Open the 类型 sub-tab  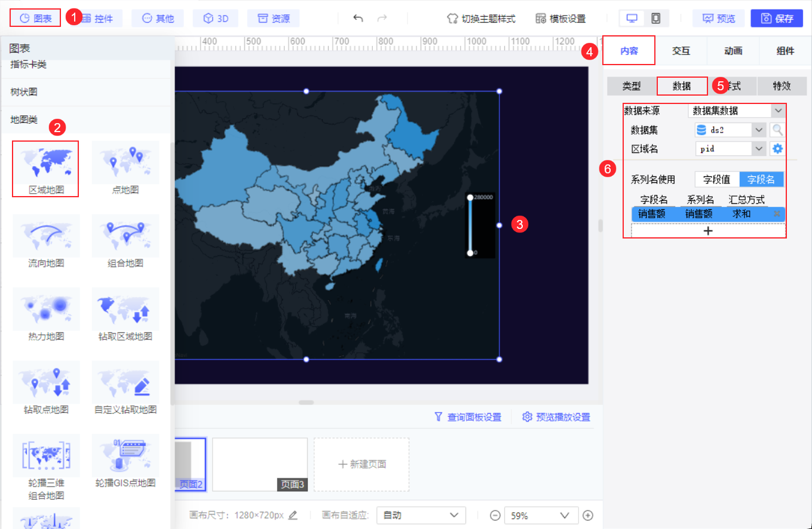coord(632,86)
